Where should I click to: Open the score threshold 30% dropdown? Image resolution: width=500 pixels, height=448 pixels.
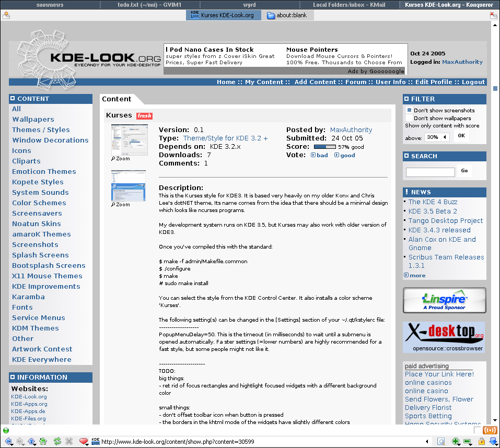tap(437, 137)
